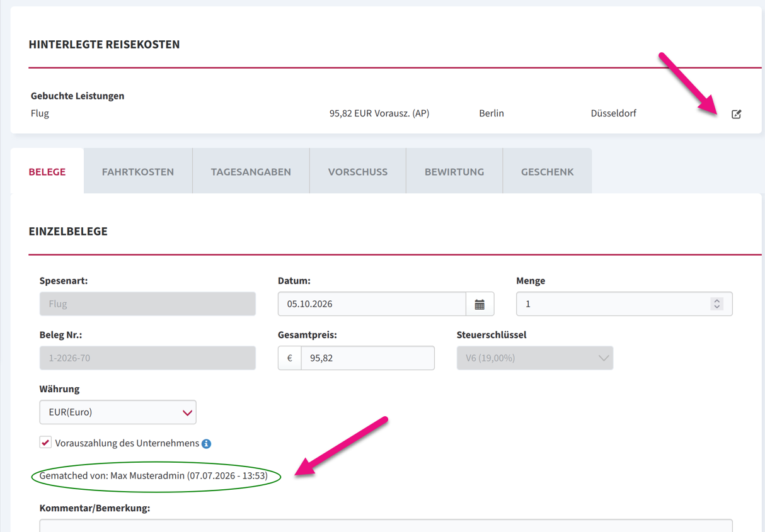This screenshot has height=532, width=765.
Task: Switch to the Vorschuss tab
Action: 358,171
